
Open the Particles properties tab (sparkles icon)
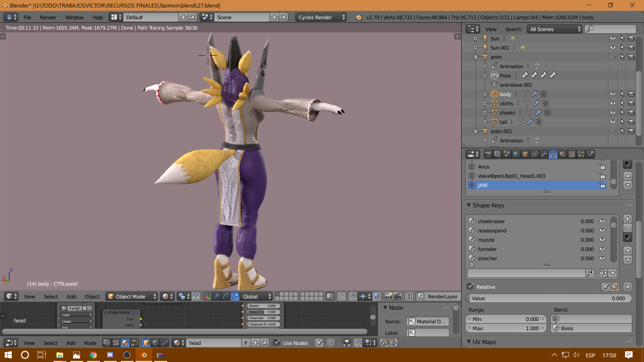tap(581, 154)
